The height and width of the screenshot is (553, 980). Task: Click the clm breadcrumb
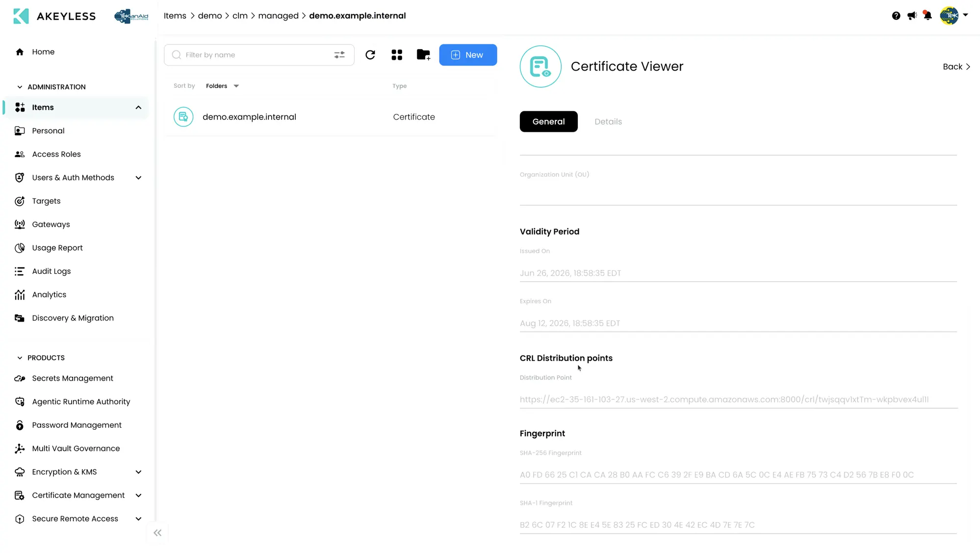[240, 16]
